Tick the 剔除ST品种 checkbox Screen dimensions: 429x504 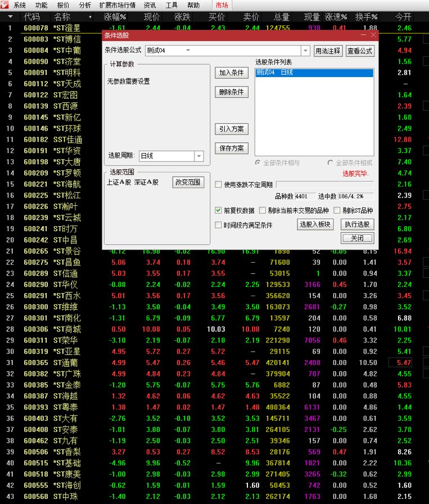click(337, 210)
